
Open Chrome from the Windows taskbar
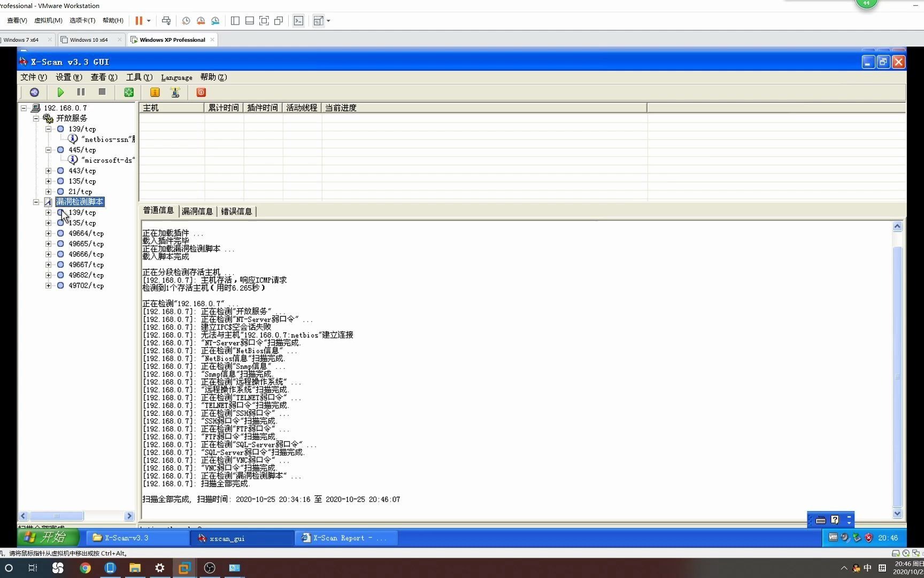pos(85,568)
